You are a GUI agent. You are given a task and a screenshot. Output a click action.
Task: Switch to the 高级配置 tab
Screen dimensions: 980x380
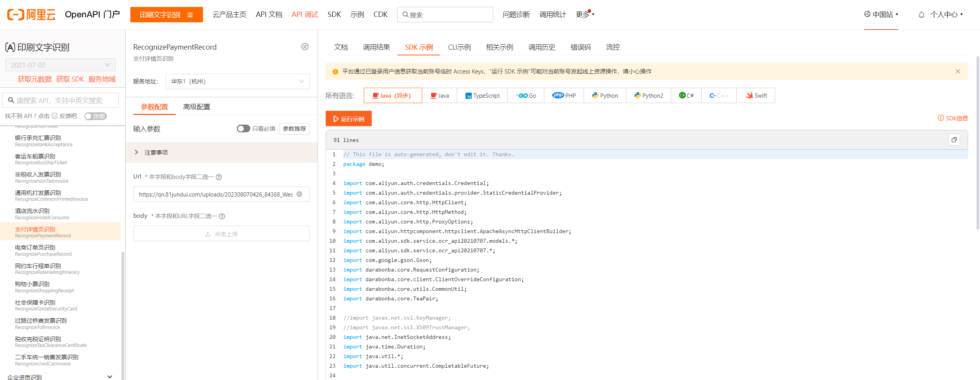pos(196,107)
